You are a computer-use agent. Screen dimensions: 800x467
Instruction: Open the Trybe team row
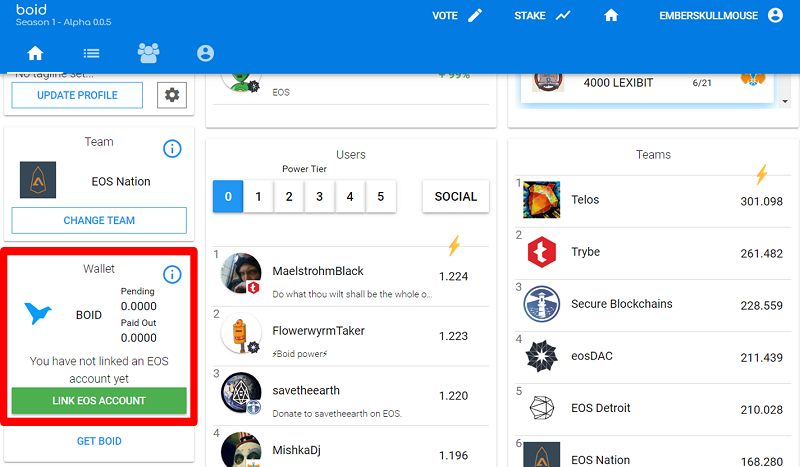[x=653, y=253]
